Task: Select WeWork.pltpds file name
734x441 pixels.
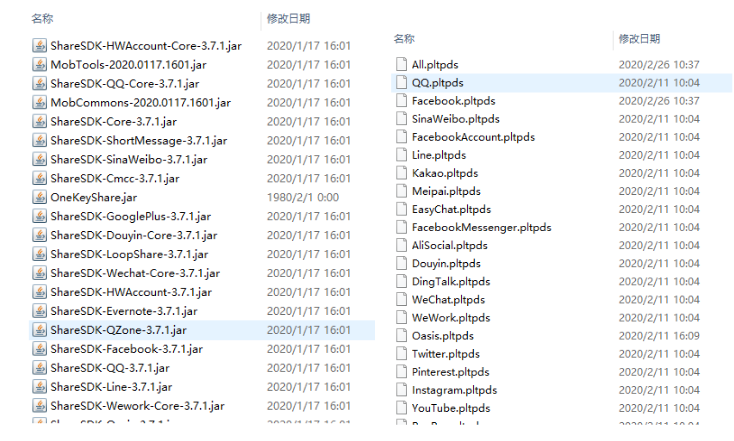Action: 451,317
